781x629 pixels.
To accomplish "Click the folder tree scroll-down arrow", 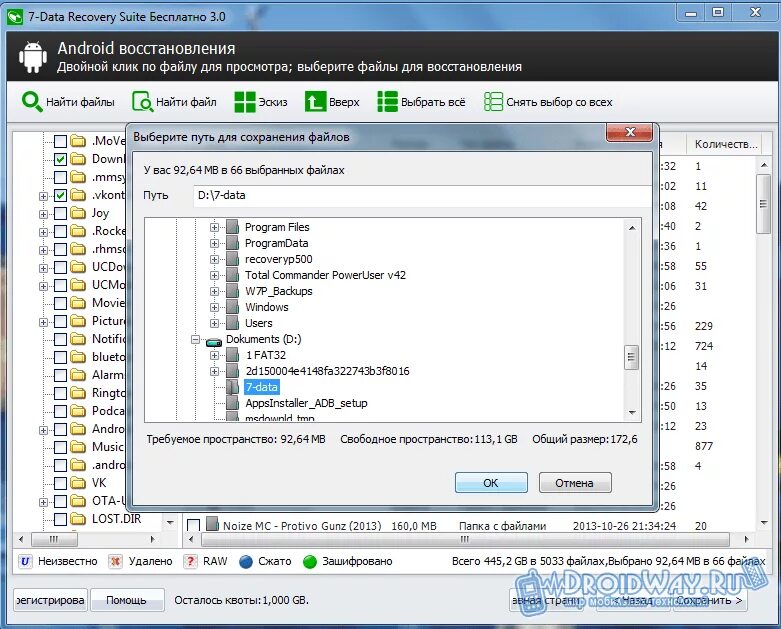I will coord(632,413).
